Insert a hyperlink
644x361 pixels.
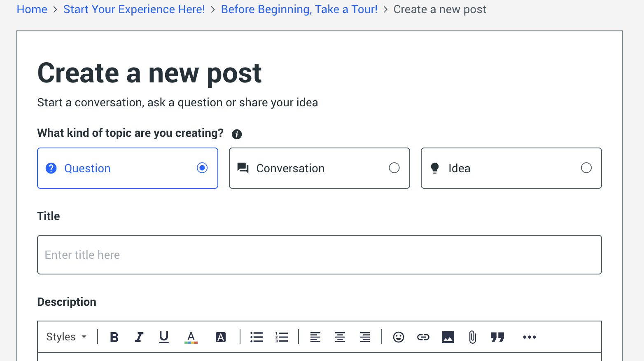tap(423, 337)
